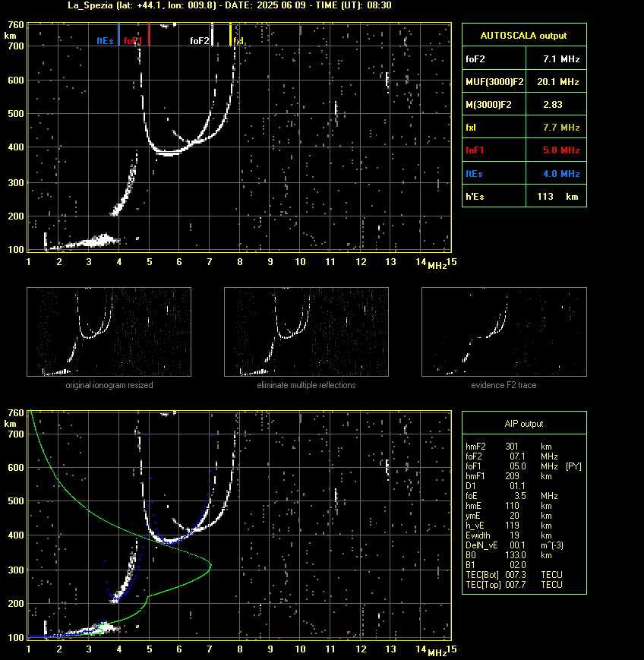Click the 'ftEs' label in the top ionogram
Viewport: 644px width, 660px height.
(x=106, y=41)
